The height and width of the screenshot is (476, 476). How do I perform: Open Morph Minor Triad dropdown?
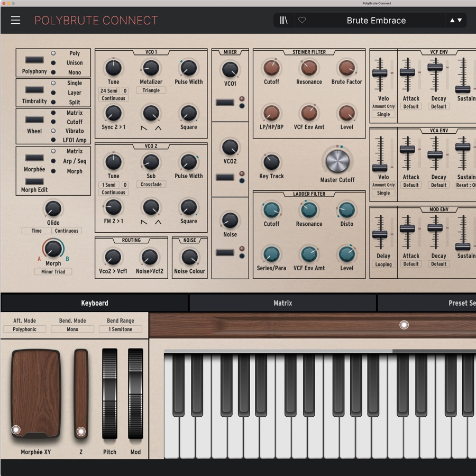tap(53, 272)
